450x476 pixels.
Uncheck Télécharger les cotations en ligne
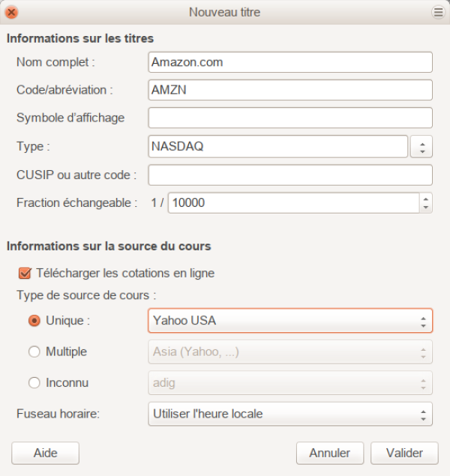24,273
